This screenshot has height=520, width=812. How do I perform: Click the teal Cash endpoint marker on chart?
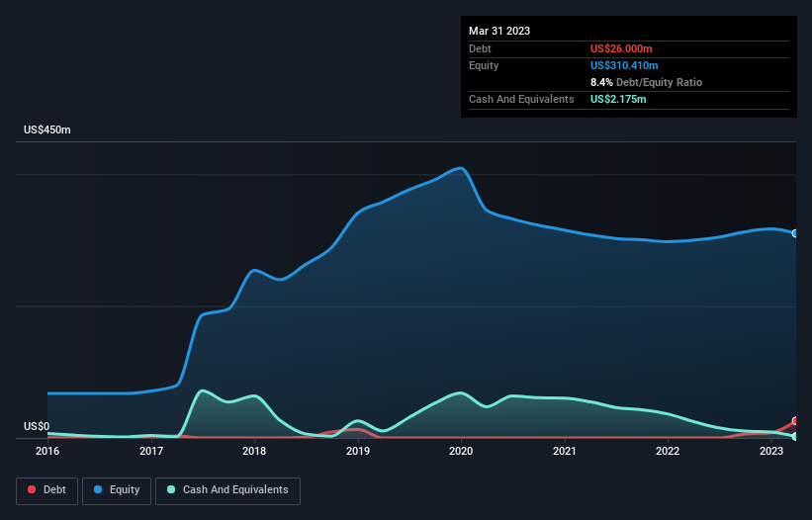pos(795,436)
